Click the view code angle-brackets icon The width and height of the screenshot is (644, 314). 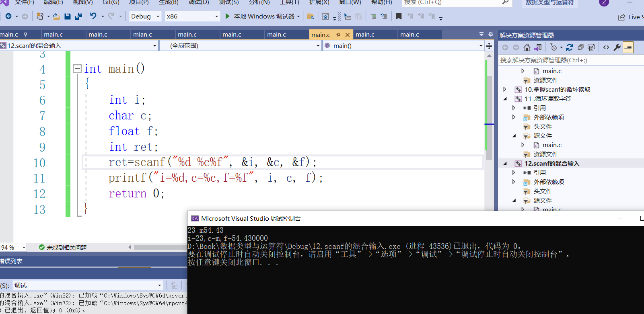[x=606, y=47]
